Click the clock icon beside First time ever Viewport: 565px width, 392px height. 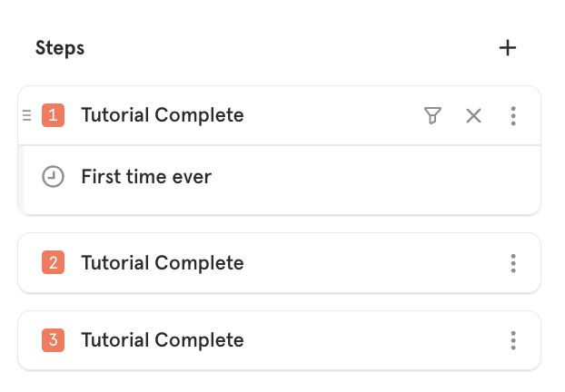(53, 176)
